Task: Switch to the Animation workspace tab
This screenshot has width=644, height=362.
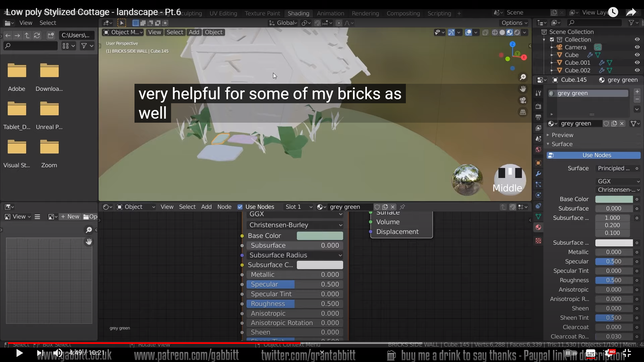Action: point(330,13)
